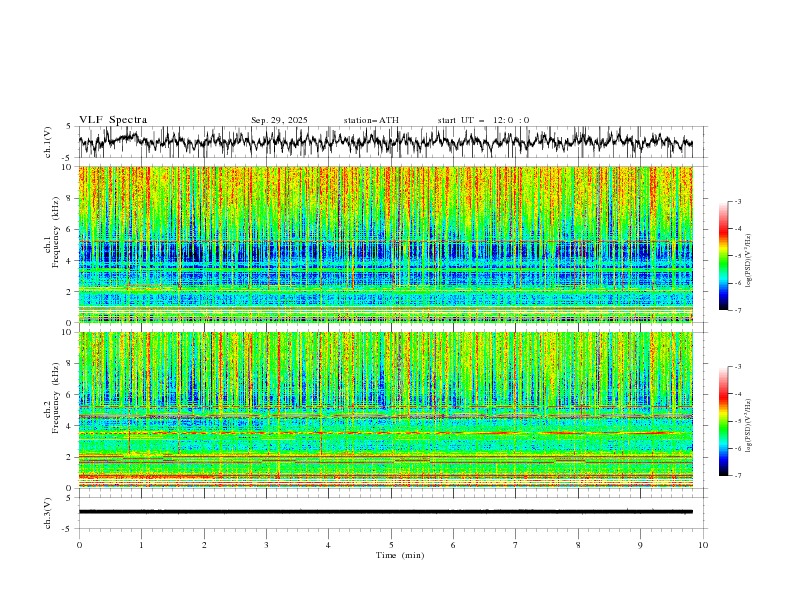Click the ch.2 colorbar 'log(PSD)(V²/Hz)' label
792x612 pixels.
[749, 426]
